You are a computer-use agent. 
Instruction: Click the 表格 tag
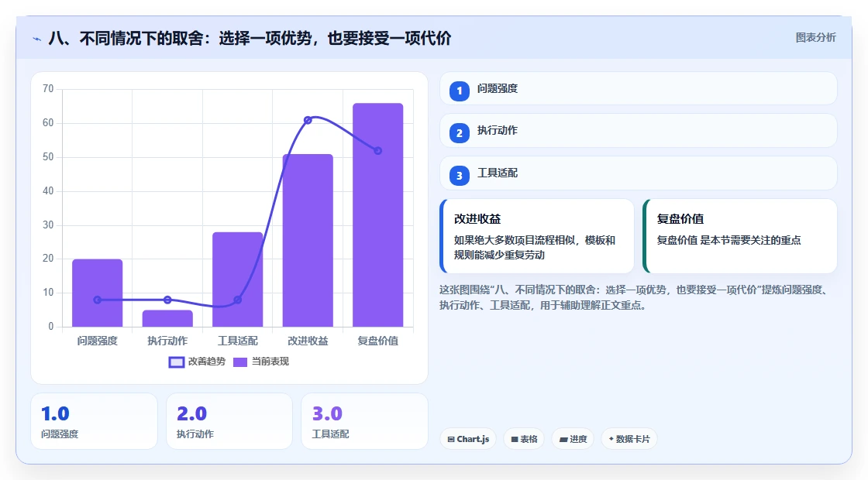[x=524, y=439]
